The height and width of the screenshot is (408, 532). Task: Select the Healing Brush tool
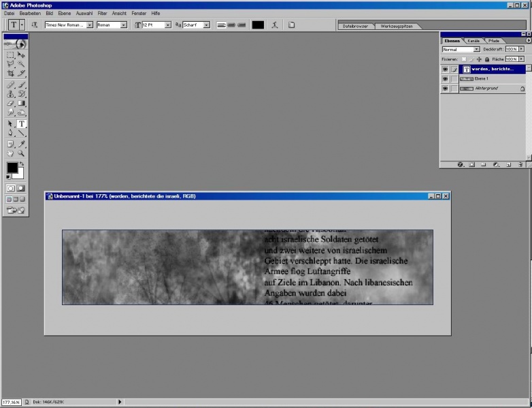[10, 84]
